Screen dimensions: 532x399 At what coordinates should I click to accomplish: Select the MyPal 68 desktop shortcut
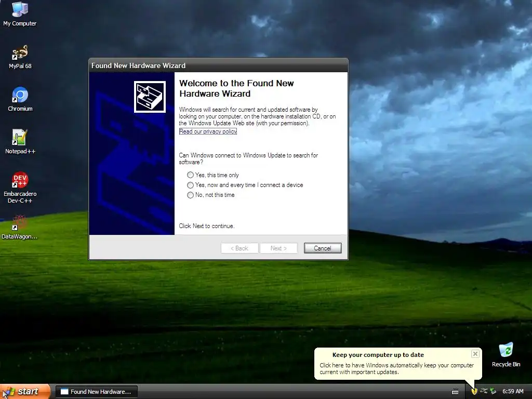20,57
